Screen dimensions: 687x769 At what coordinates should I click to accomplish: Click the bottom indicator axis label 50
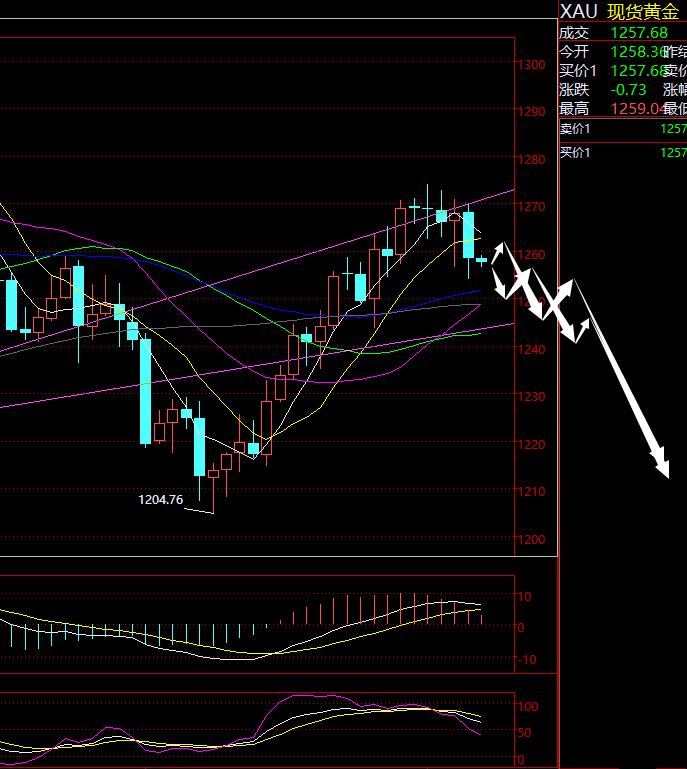(x=525, y=733)
